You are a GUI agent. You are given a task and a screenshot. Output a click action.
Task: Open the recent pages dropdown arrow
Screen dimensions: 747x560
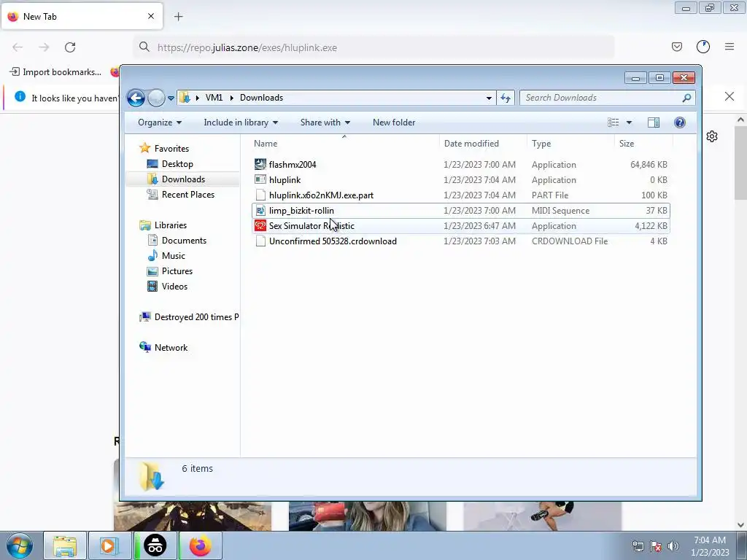(x=171, y=98)
